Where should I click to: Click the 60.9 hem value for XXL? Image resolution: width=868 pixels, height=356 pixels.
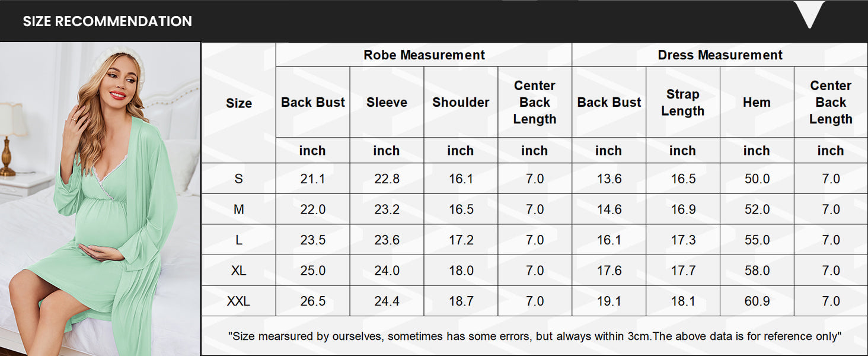click(x=757, y=301)
